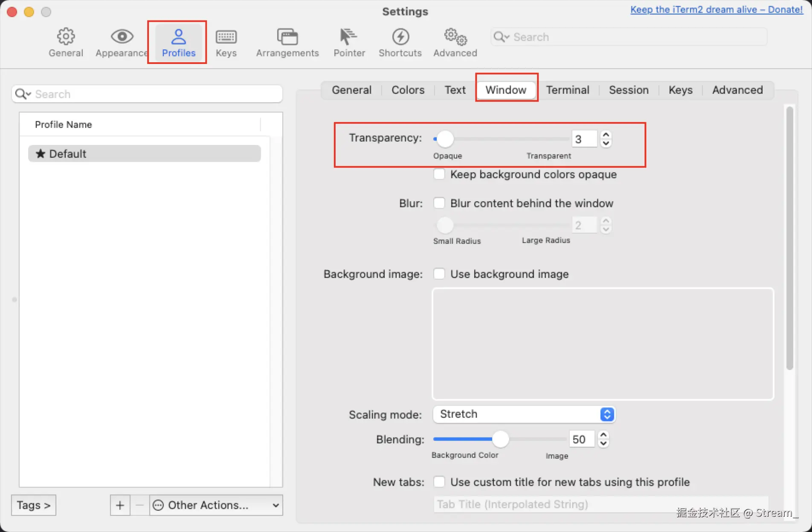Open the General settings gear icon
The image size is (812, 532).
(66, 37)
